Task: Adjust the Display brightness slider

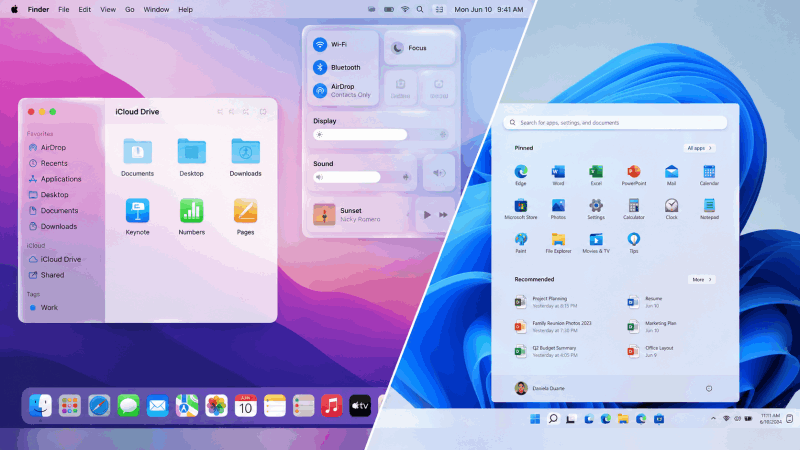Action: point(381,135)
